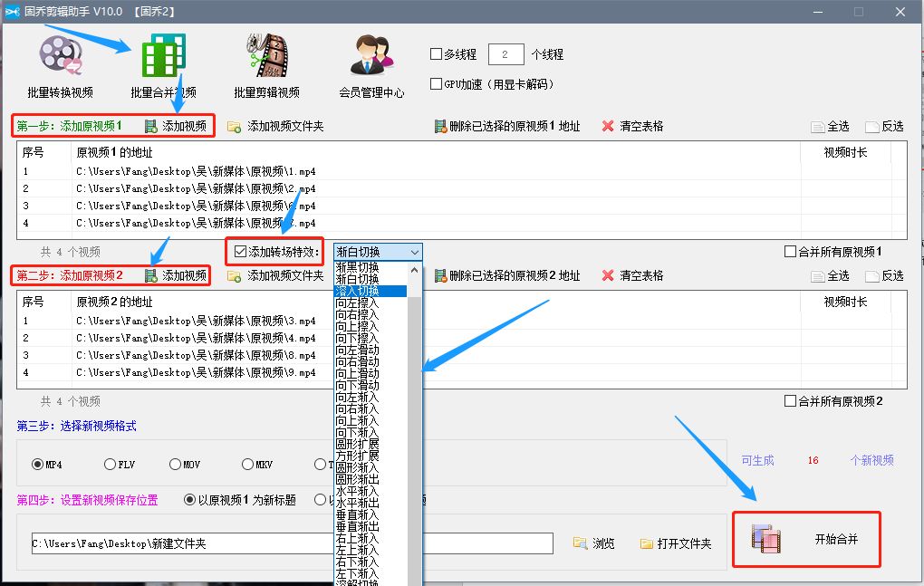Choose 向左滑动 from transition list
The width and height of the screenshot is (924, 586).
371,350
